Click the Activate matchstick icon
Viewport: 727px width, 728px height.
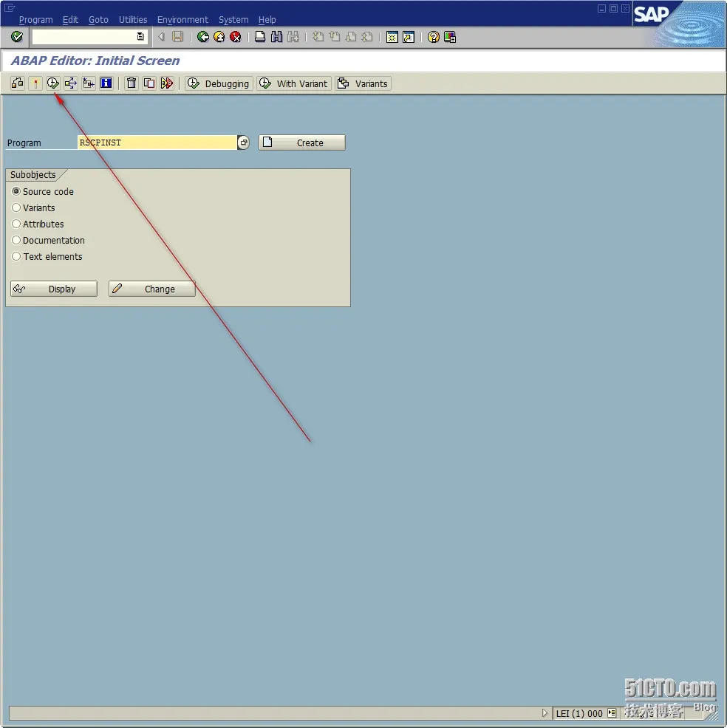click(35, 83)
